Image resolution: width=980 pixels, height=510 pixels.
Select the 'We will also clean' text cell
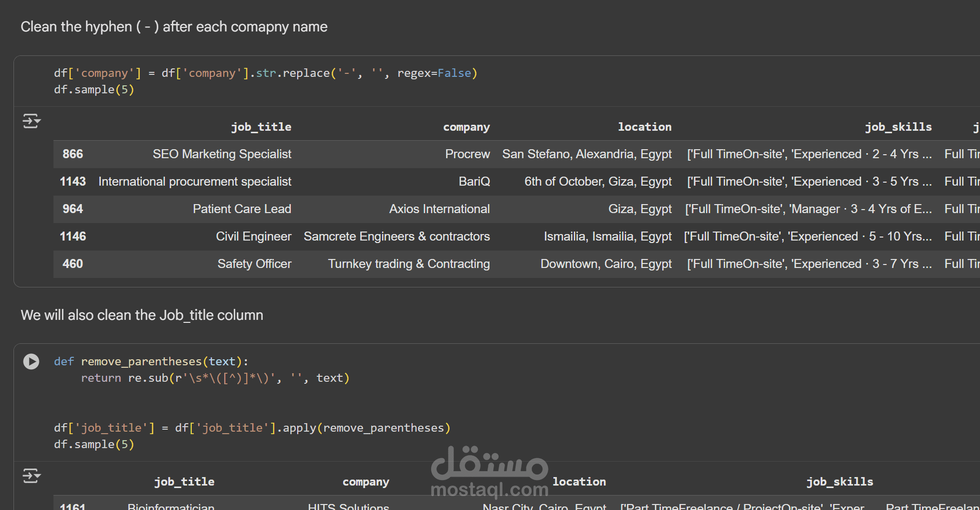pyautogui.click(x=142, y=315)
